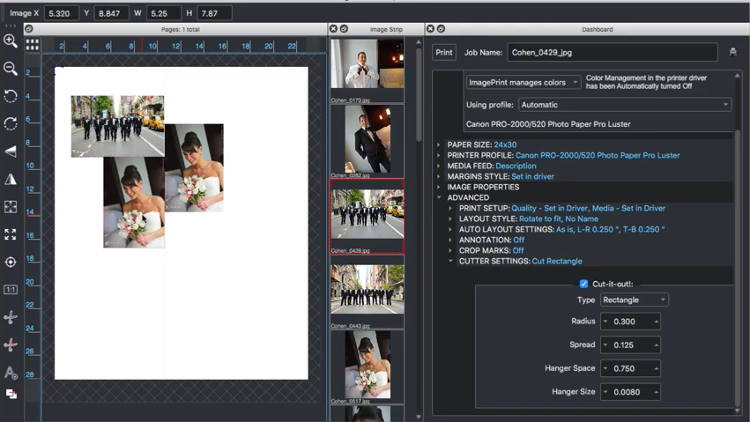Expand the PRINTER PROFILE section

tap(439, 155)
